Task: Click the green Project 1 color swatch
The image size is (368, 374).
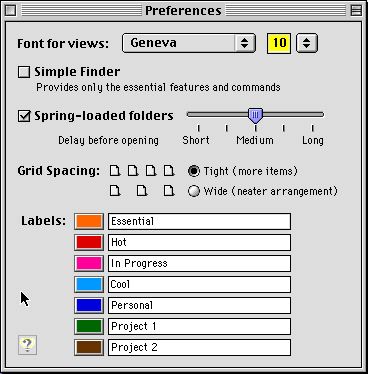Action: (89, 326)
